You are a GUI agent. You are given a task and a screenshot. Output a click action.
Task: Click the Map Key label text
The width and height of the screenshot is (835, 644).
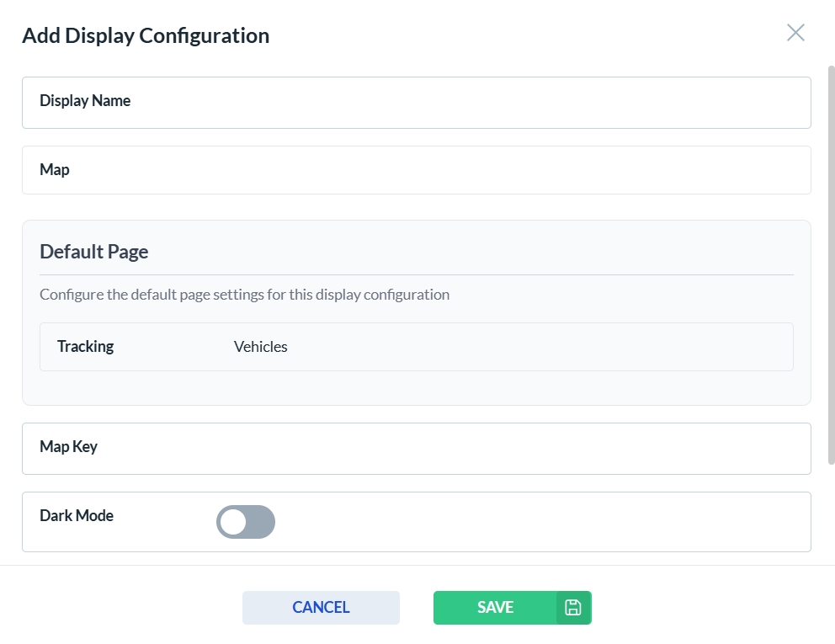coord(68,447)
